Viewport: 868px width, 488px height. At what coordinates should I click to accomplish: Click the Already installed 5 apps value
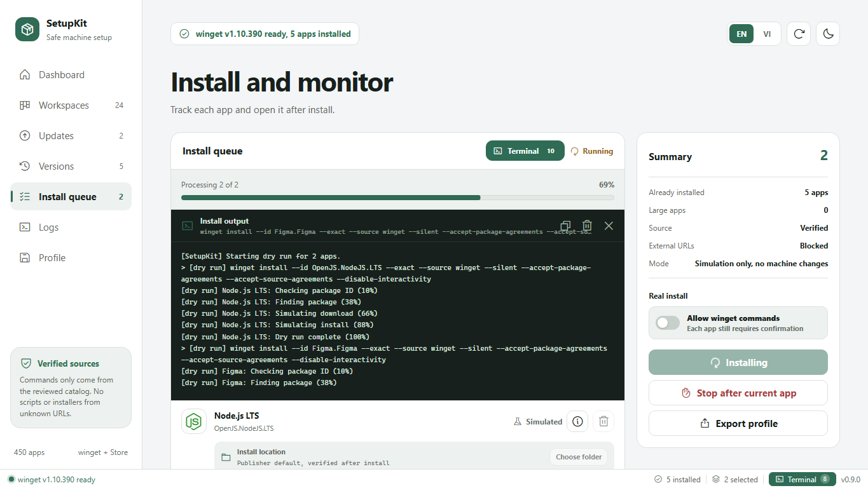pos(816,193)
